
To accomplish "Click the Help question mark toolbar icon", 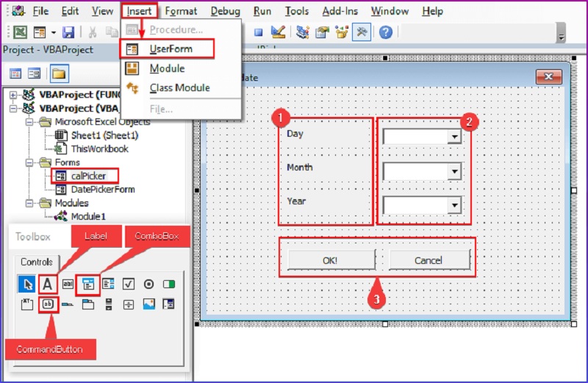I will point(386,32).
